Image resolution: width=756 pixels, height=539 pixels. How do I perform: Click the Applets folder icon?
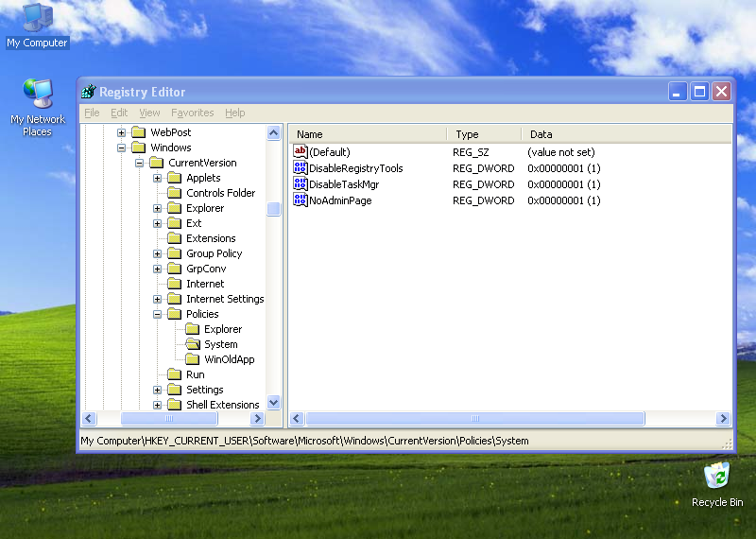click(175, 178)
